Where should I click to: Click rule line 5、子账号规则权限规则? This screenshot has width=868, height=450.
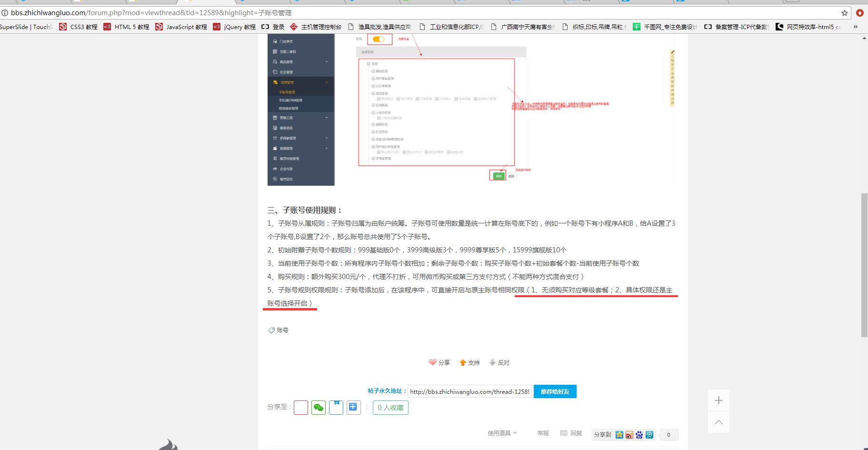[470, 297]
